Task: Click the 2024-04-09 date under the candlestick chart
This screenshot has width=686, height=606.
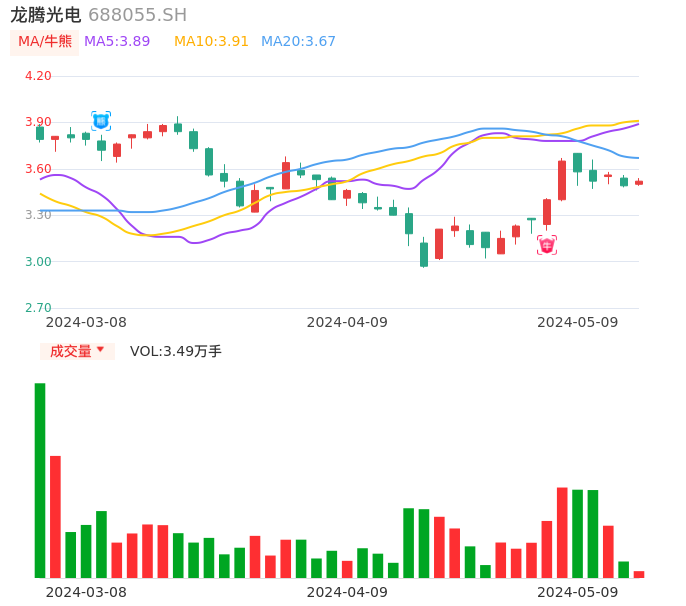Action: [347, 322]
